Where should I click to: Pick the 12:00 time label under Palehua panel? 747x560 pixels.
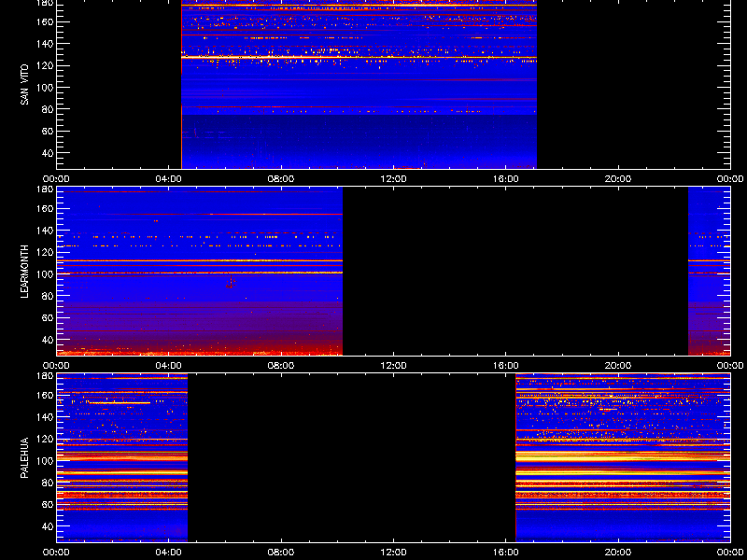[x=393, y=553]
